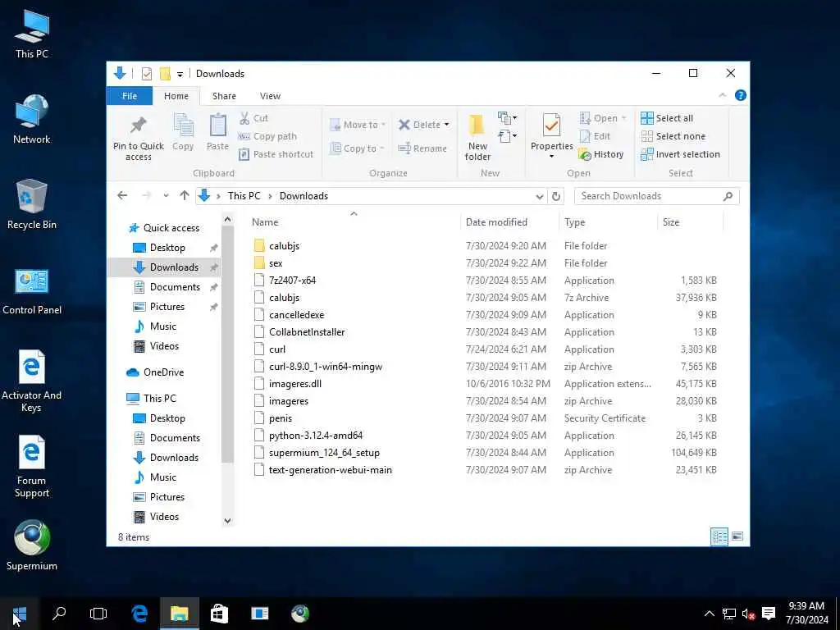Screen dimensions: 840x630
Task: Open recent locations dropdown arrow
Action: 166,196
